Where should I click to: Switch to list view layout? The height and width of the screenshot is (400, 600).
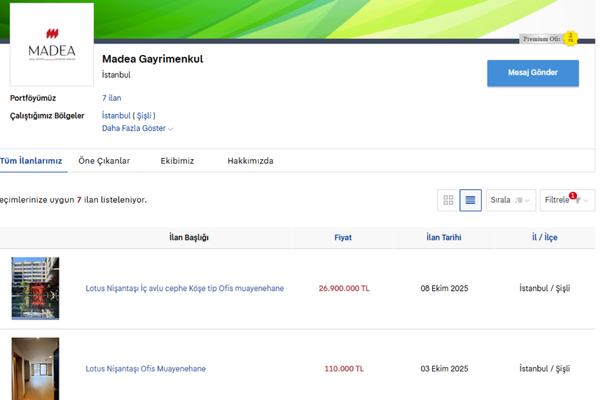(x=471, y=200)
